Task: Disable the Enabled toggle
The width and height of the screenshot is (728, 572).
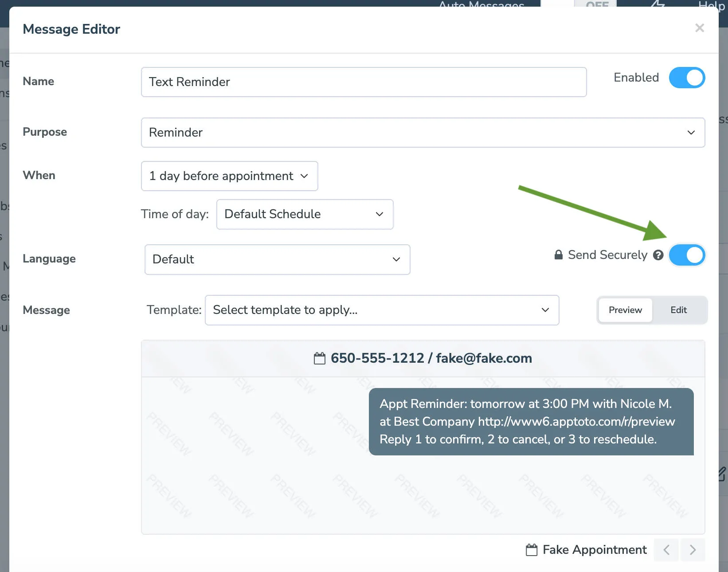Action: (x=687, y=77)
